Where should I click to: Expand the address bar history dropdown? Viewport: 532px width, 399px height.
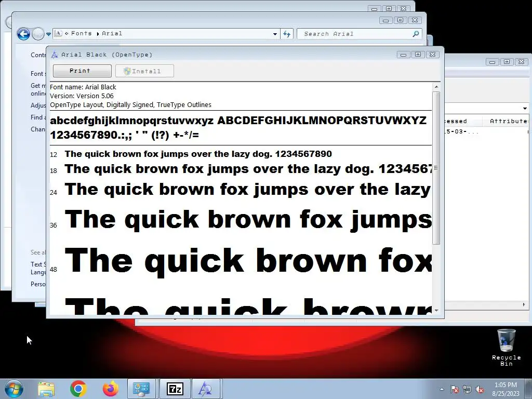pyautogui.click(x=275, y=34)
